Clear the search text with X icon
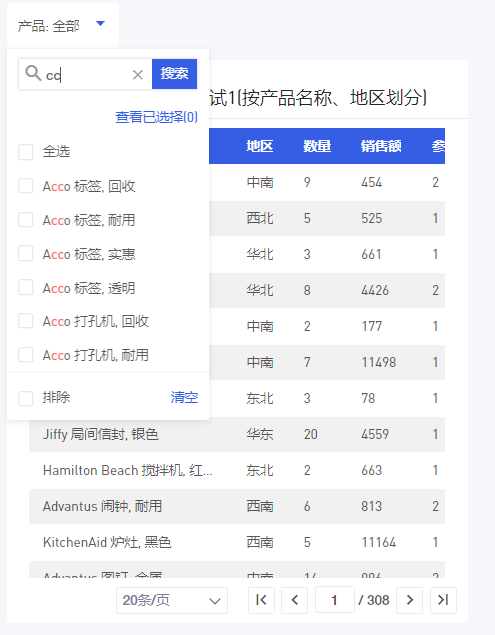The height and width of the screenshot is (635, 495). tap(138, 75)
